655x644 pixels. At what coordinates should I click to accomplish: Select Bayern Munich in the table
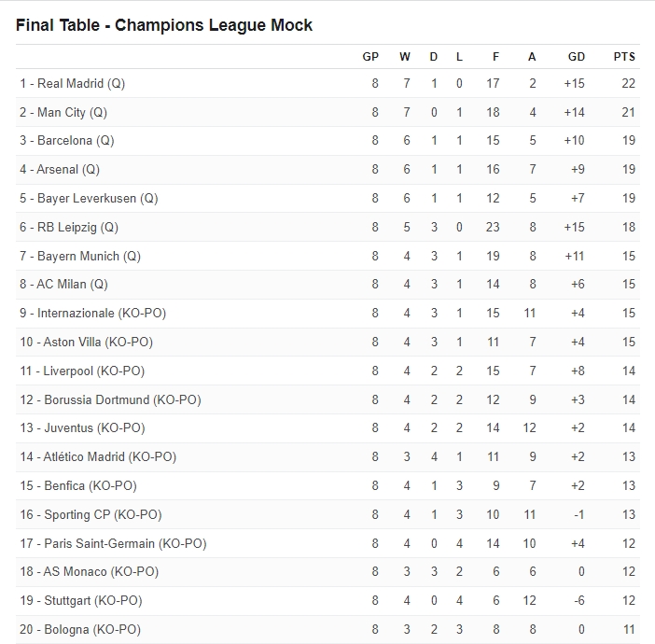[80, 256]
